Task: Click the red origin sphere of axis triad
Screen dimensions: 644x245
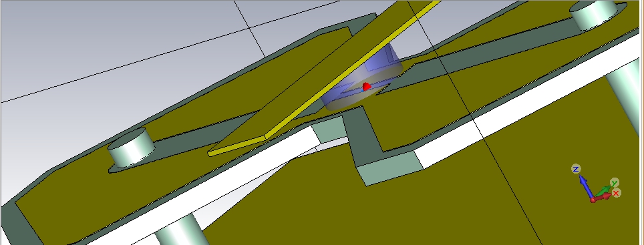Action: (x=593, y=200)
